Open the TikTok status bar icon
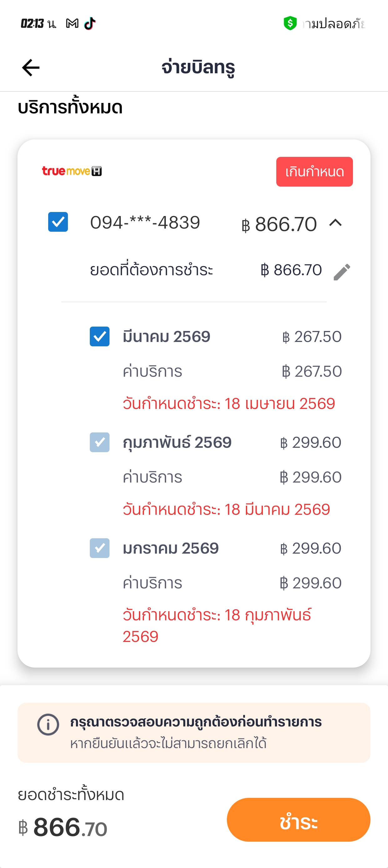Image resolution: width=388 pixels, height=868 pixels. [x=90, y=23]
